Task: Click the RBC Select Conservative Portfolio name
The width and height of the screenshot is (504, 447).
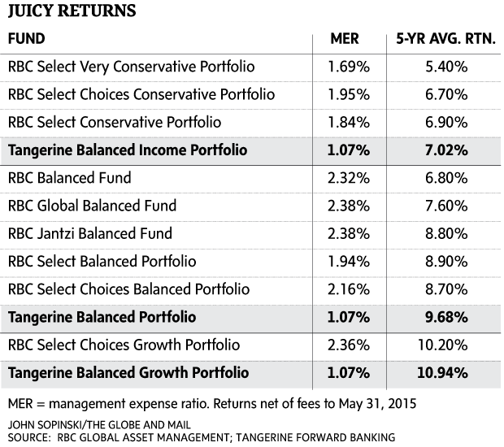Action: (114, 122)
